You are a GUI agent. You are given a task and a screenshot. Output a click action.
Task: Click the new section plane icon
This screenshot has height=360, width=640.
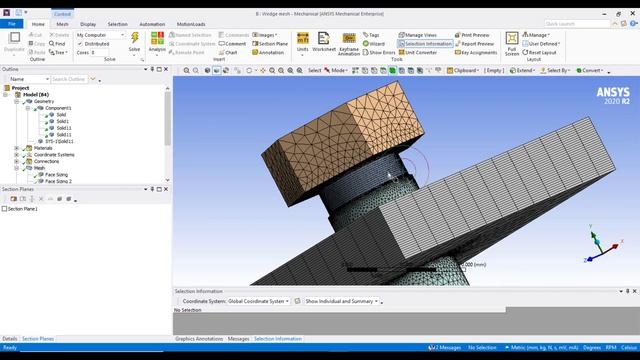pos(13,199)
